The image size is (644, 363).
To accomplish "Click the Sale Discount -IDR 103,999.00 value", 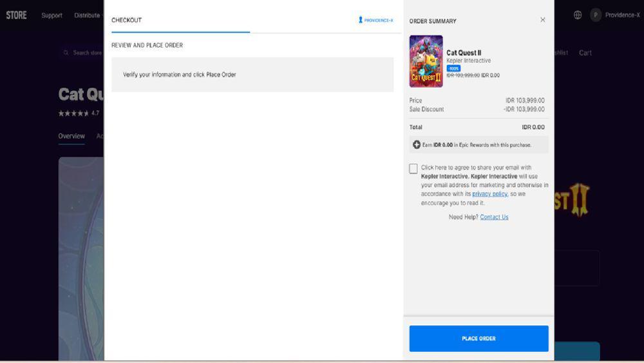I will click(x=524, y=110).
